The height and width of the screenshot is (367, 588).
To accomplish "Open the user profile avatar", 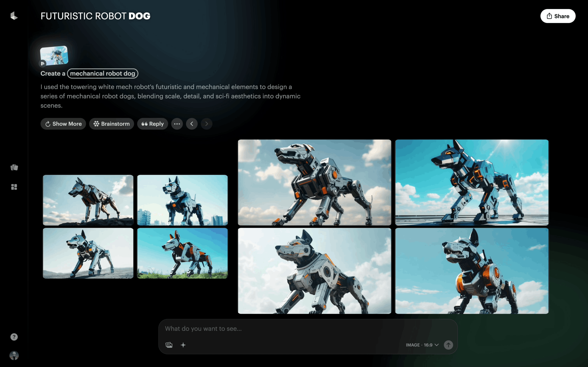I will tap(14, 355).
